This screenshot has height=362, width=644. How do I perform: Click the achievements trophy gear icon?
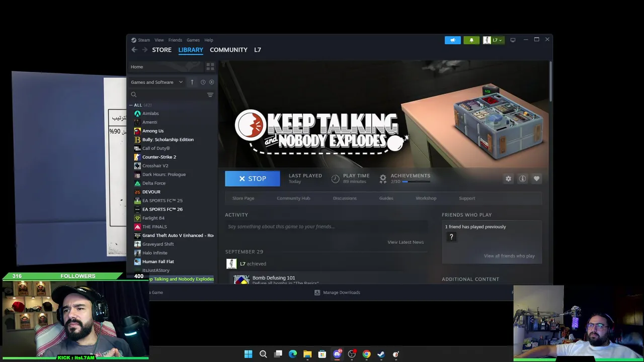[383, 178]
